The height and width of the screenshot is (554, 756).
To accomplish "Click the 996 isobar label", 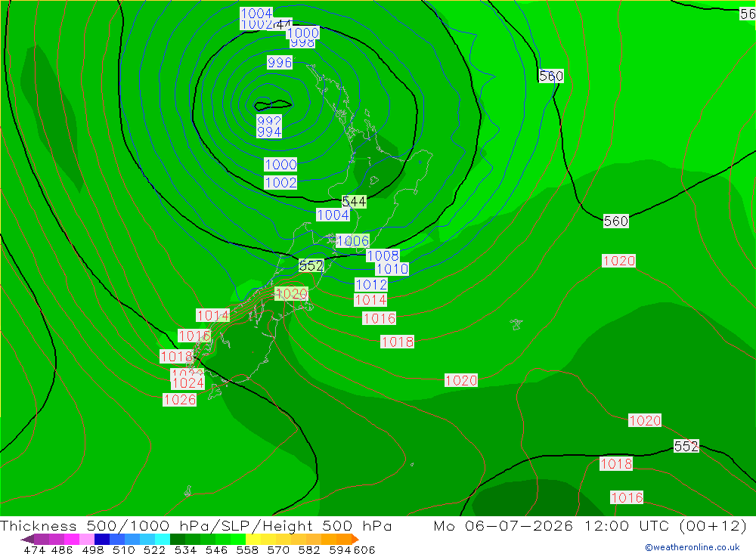I will pos(280,62).
